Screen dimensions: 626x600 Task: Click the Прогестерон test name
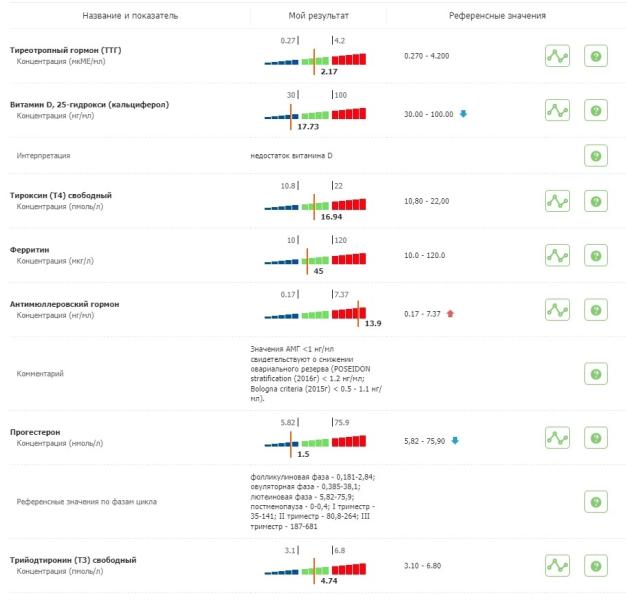[36, 432]
